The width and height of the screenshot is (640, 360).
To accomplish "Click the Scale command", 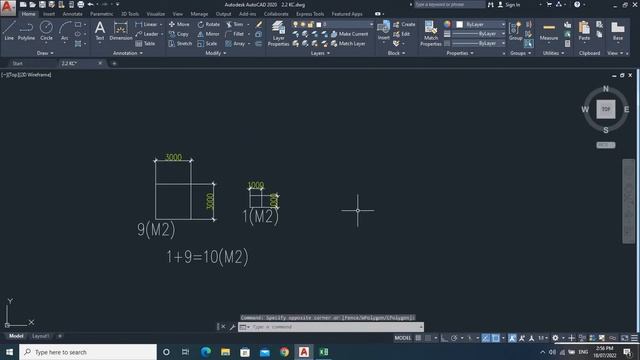I will (207, 43).
